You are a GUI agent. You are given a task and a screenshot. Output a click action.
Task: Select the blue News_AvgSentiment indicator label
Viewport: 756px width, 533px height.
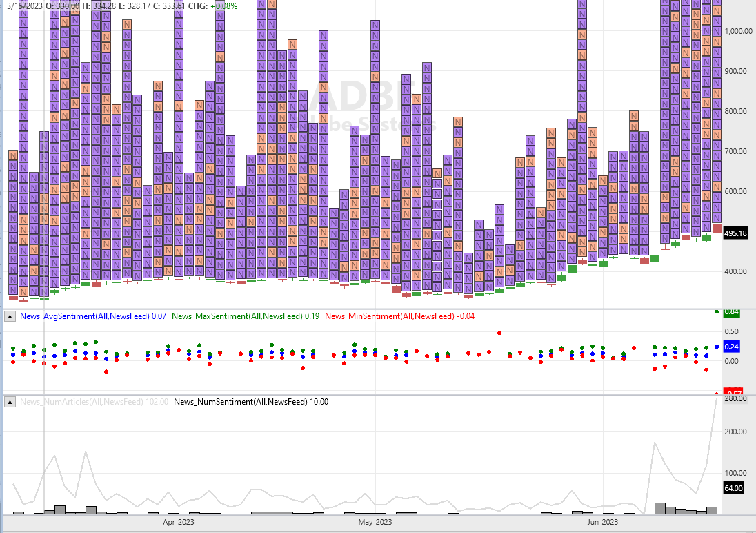93,316
